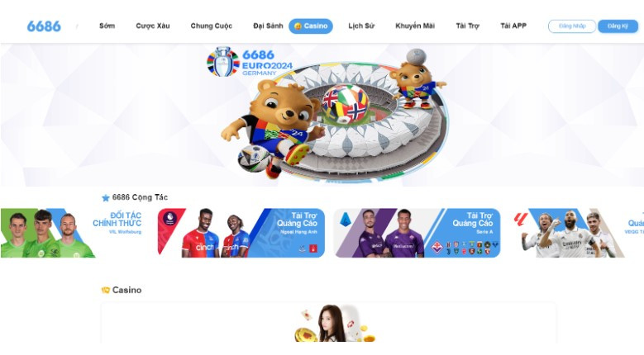
Task: Open Đại Sảnh from navigation
Action: point(268,26)
